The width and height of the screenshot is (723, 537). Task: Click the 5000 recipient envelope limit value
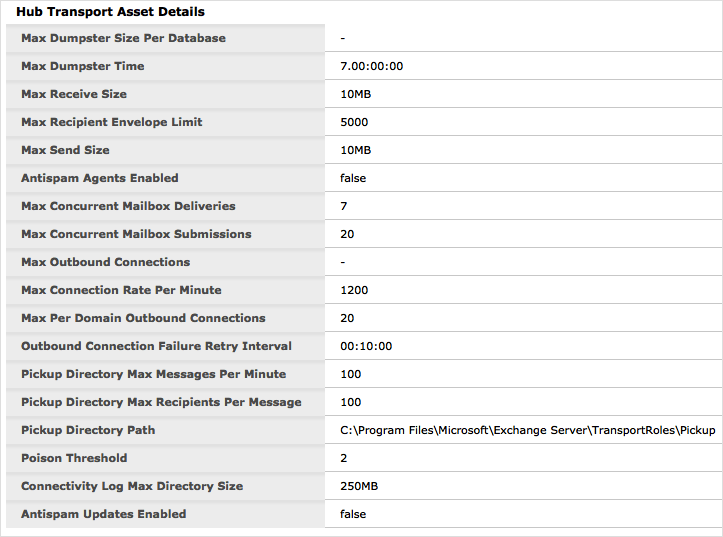[x=354, y=122]
